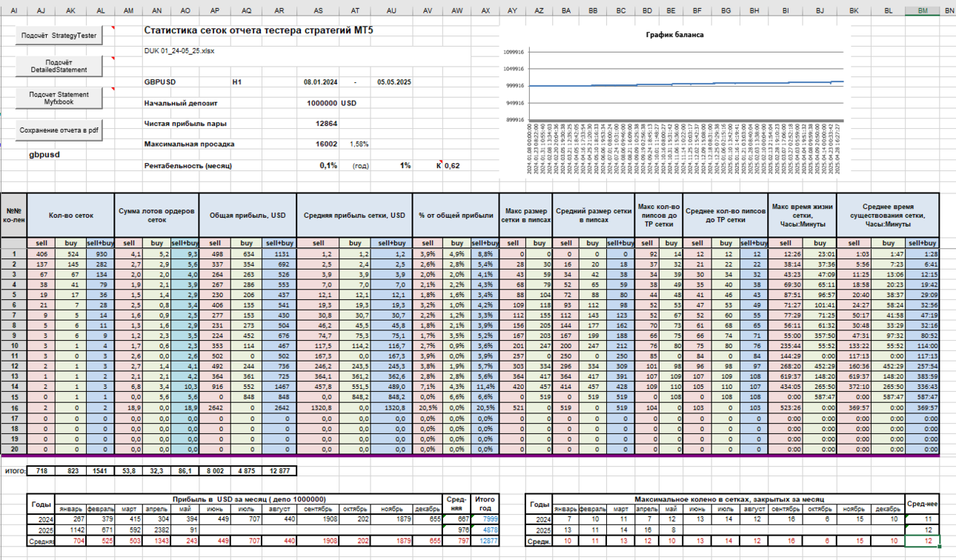This screenshot has height=560, width=956.
Task: Click the April 2025 profit '2382'
Action: [156, 530]
